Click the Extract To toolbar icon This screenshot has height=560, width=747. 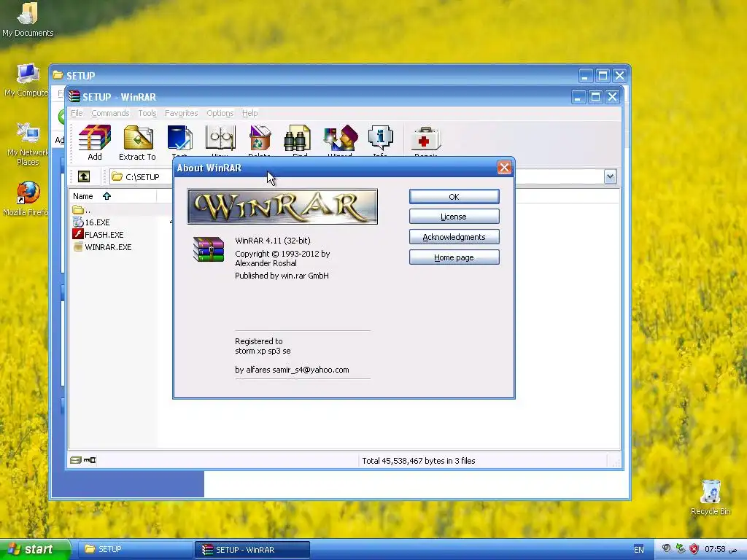[138, 142]
